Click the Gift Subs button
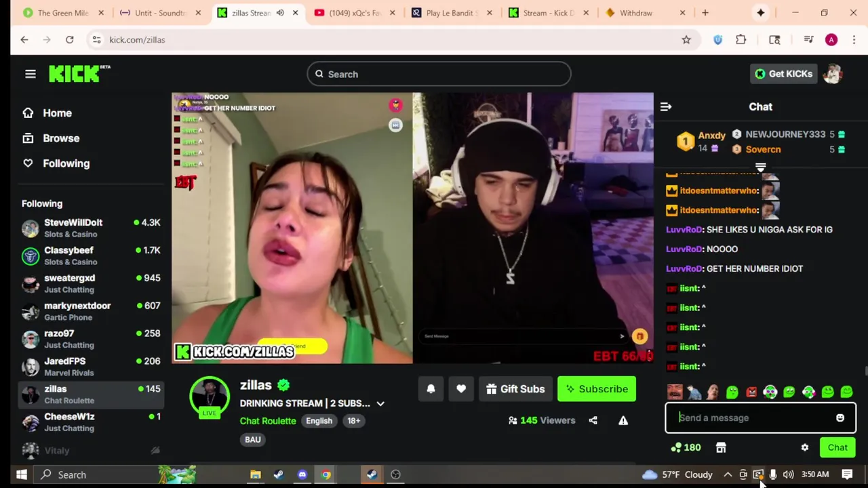 pyautogui.click(x=515, y=389)
